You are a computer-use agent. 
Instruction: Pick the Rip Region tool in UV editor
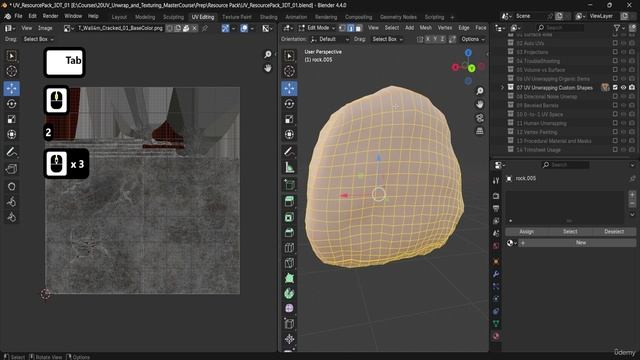[11, 169]
